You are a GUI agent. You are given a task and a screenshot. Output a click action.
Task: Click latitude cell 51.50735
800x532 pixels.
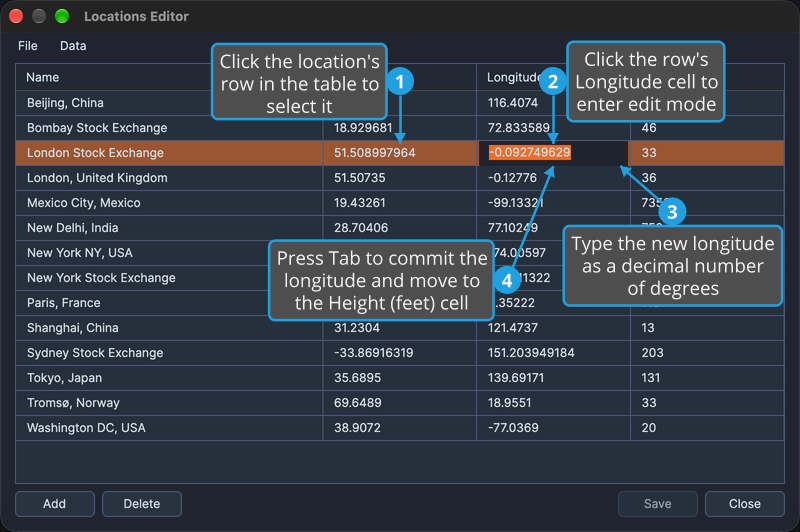(400, 178)
